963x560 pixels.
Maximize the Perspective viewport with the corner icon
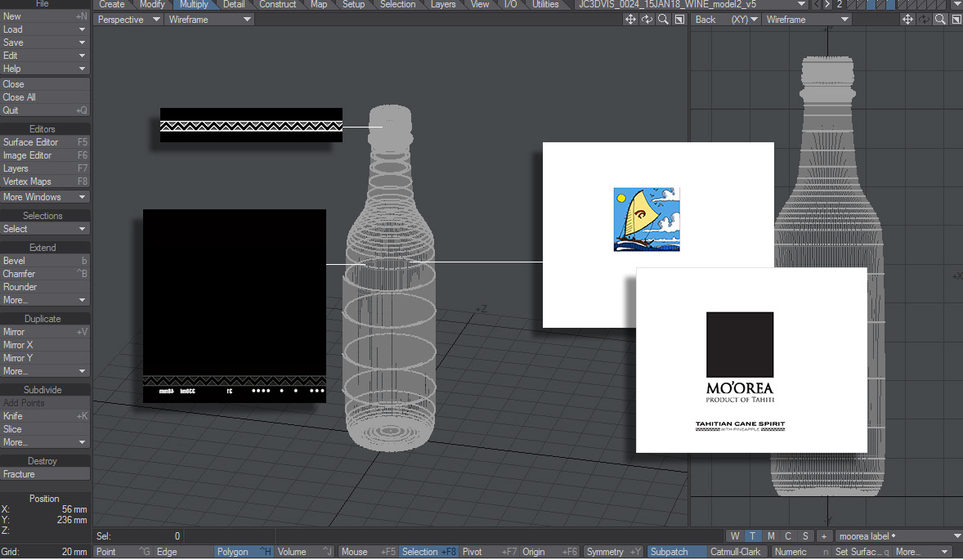click(680, 20)
